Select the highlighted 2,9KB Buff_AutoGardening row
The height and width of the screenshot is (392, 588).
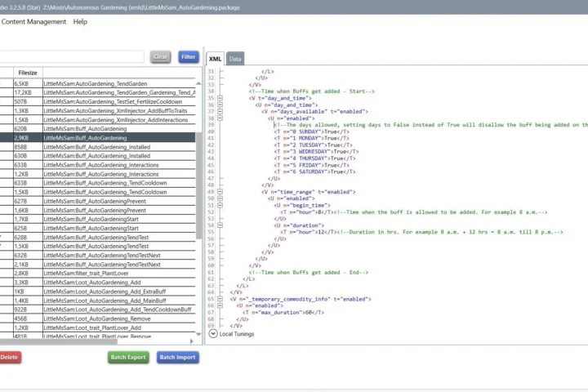click(x=97, y=138)
